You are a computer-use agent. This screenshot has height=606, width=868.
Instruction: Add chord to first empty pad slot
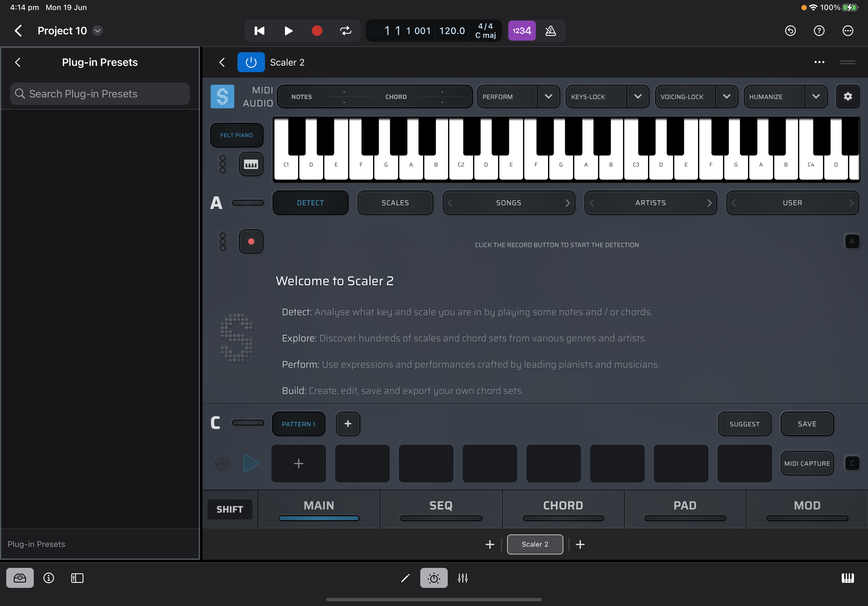point(299,464)
